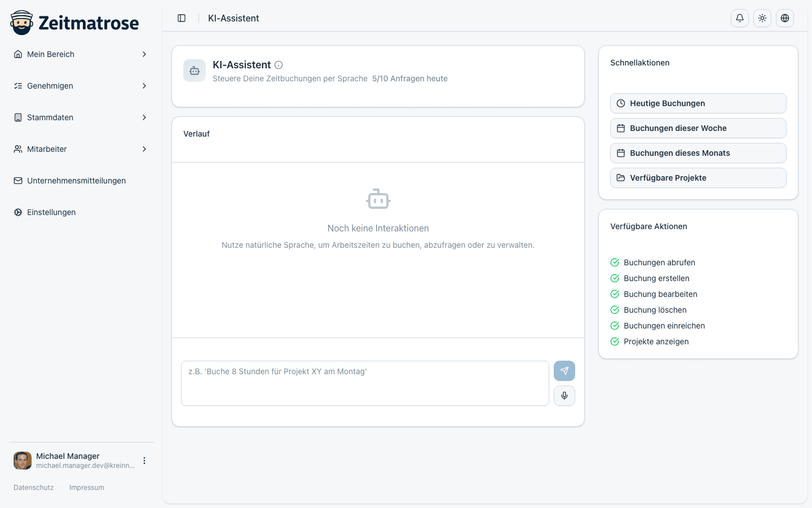Click Verfügbare Projekte quick action
The height and width of the screenshot is (508, 812).
(x=698, y=178)
